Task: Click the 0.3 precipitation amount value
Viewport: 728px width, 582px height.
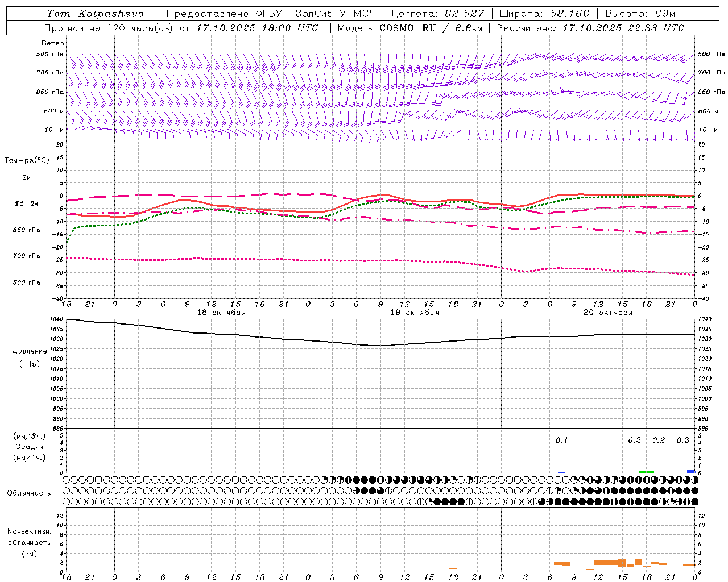Action: 682,440
